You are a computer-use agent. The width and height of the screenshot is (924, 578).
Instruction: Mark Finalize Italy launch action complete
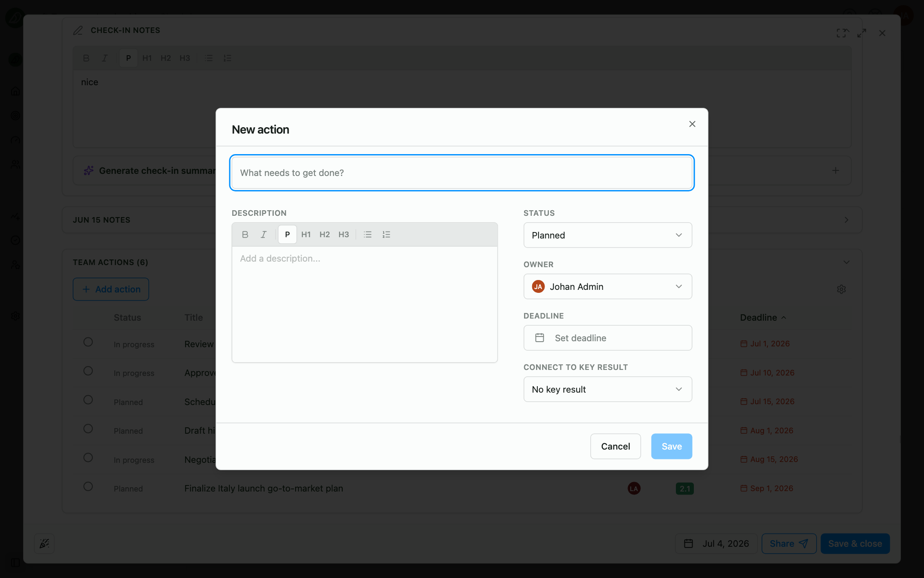pyautogui.click(x=88, y=486)
